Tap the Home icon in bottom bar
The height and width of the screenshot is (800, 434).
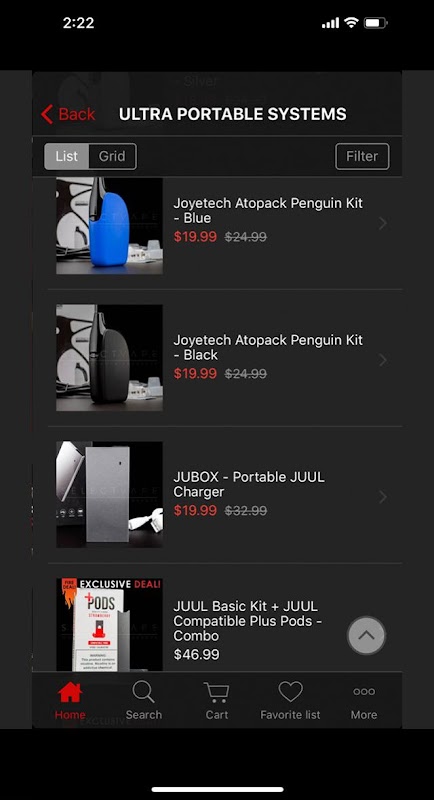(70, 692)
